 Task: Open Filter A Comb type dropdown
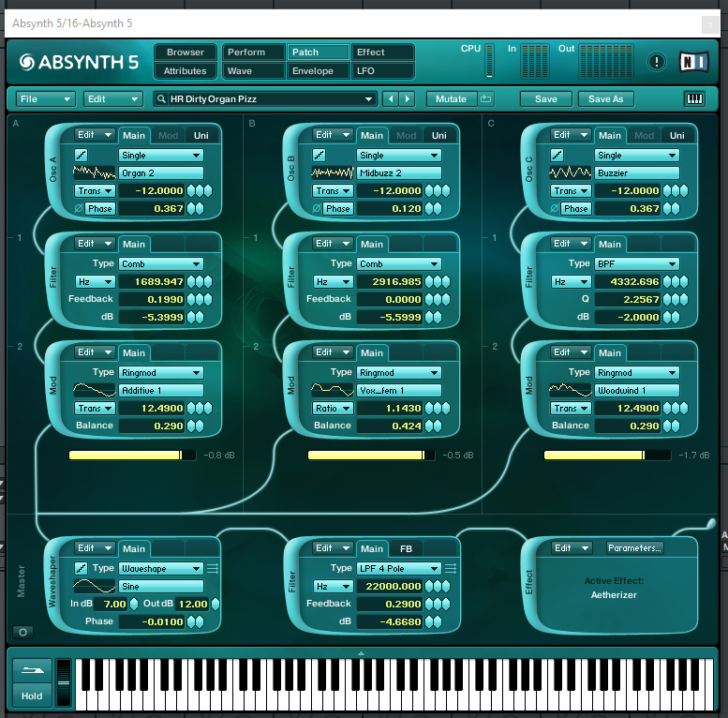pos(160,263)
